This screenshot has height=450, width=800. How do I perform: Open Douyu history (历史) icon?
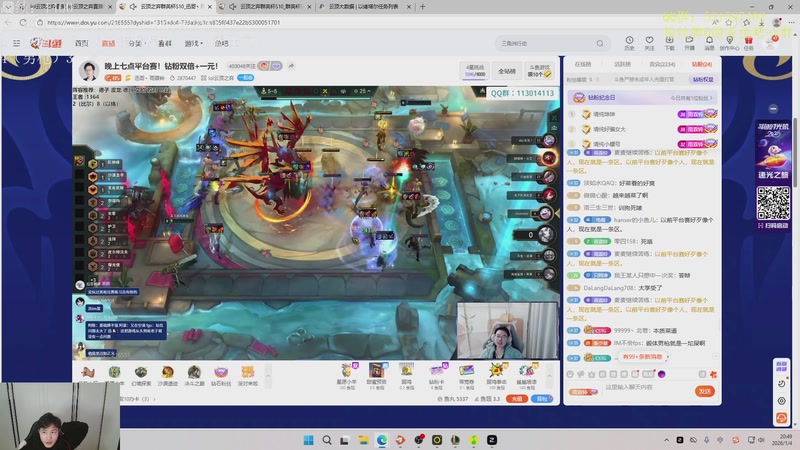click(629, 43)
